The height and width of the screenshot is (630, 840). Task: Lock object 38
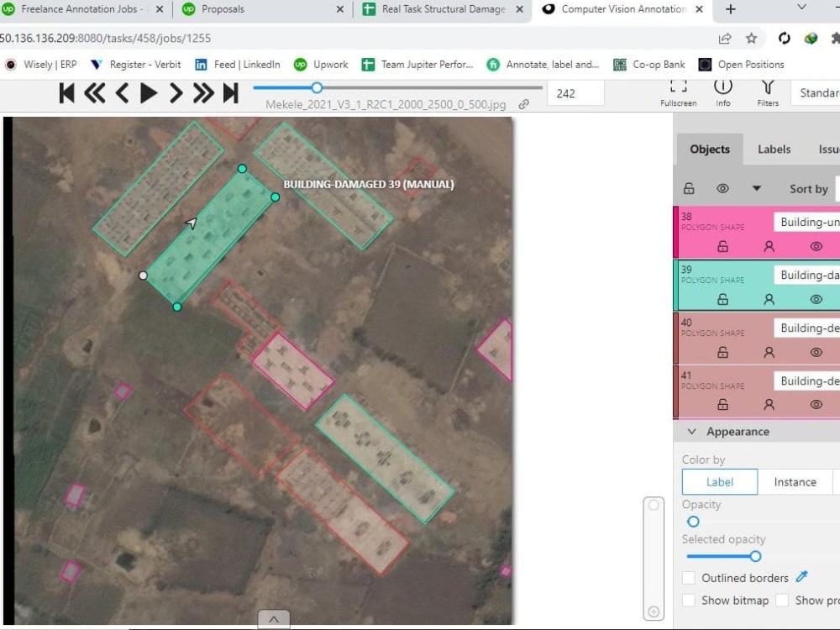pos(722,246)
